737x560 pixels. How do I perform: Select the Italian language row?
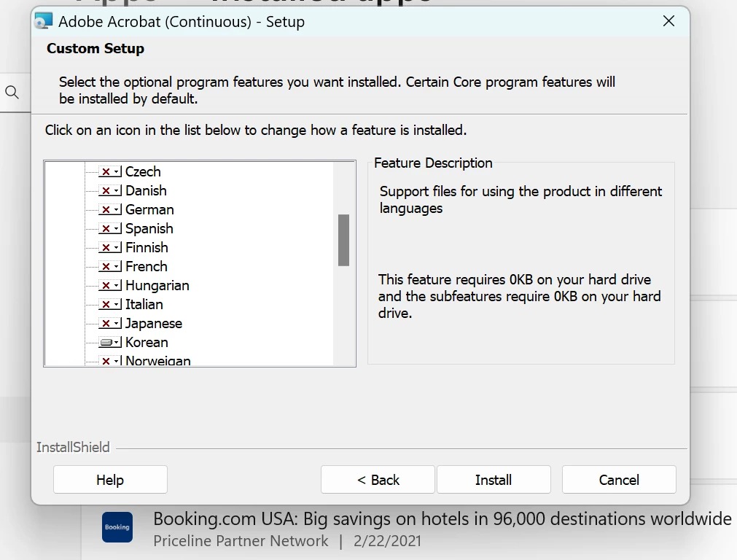coord(144,304)
